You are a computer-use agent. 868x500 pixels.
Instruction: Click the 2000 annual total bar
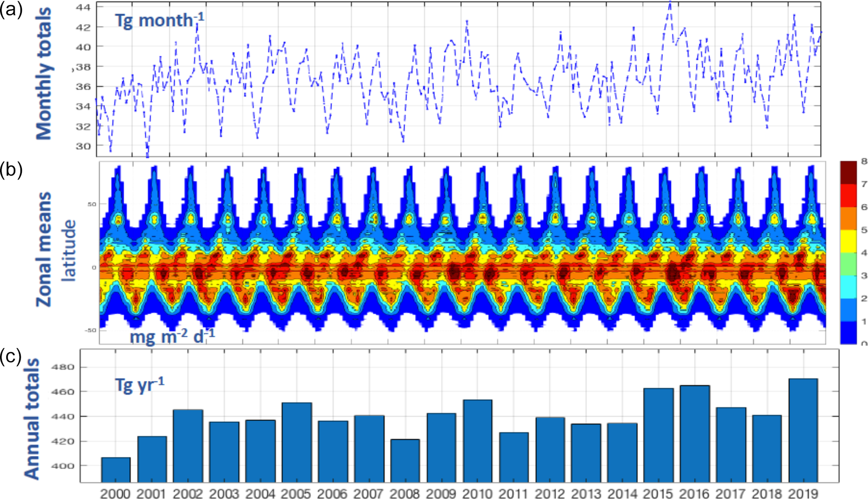(115, 469)
